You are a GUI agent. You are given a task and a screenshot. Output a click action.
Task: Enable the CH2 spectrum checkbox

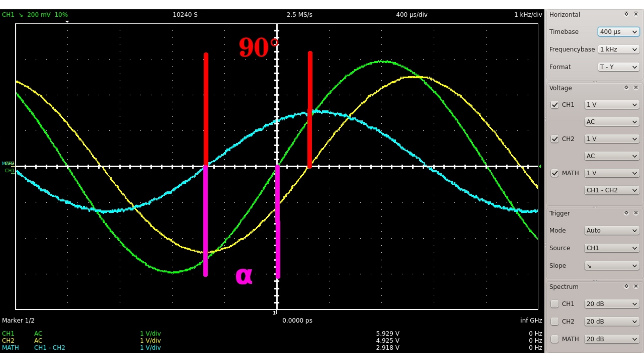[x=554, y=321]
